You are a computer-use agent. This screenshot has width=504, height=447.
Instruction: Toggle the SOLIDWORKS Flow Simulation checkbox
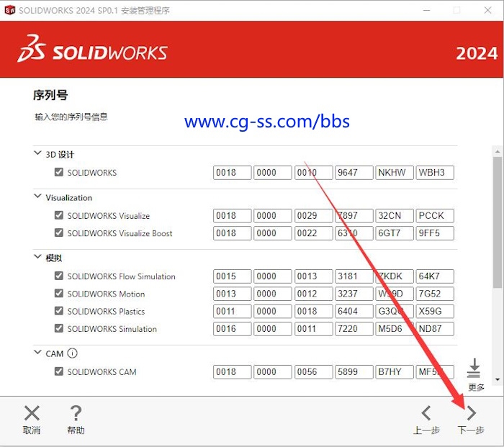point(58,276)
